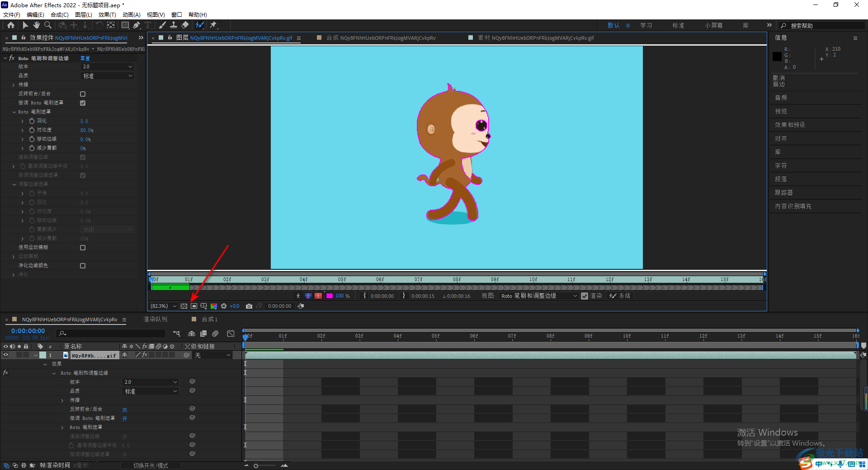Viewport: 868px width, 470px height.
Task: Click the magenta overlay color swatch
Action: [330, 296]
